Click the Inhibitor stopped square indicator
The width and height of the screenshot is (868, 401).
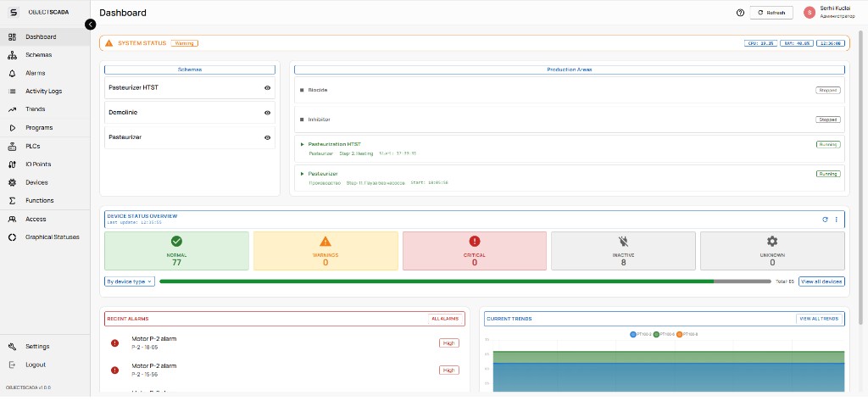click(x=303, y=120)
